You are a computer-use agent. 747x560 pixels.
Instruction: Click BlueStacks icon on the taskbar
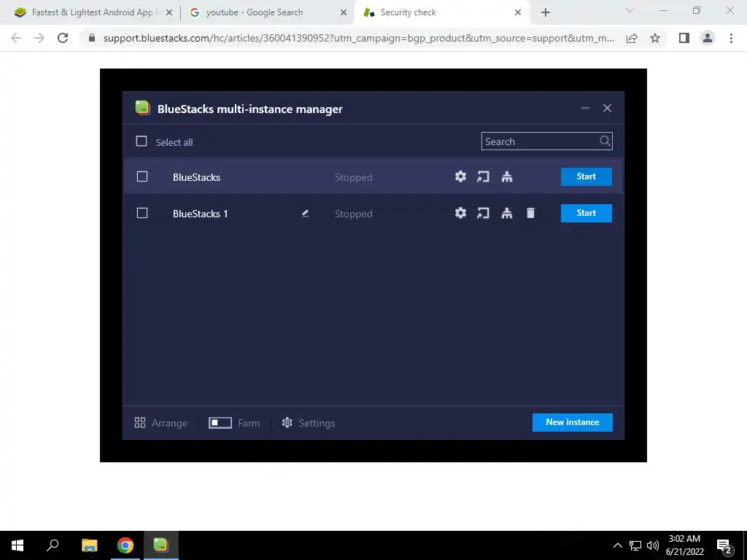[161, 545]
